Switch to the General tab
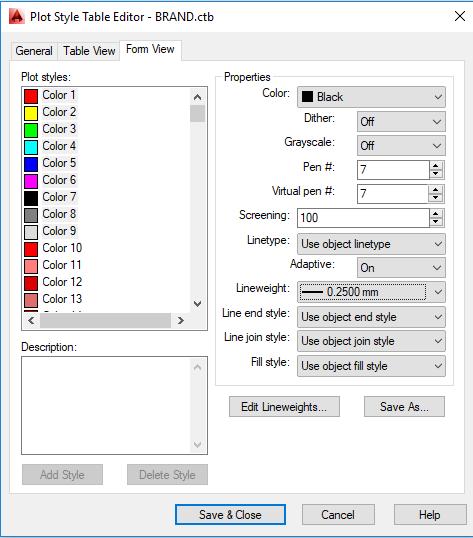Image resolution: width=473 pixels, height=538 pixels. [34, 51]
